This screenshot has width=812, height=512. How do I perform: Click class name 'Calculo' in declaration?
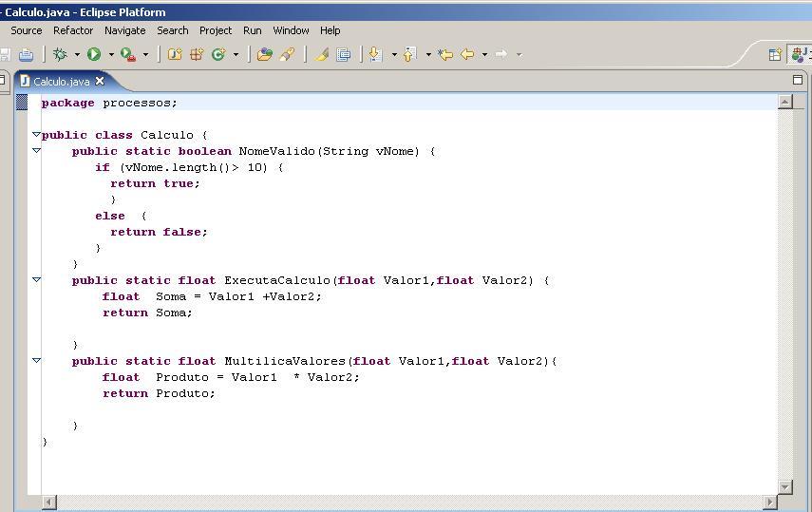coord(167,135)
